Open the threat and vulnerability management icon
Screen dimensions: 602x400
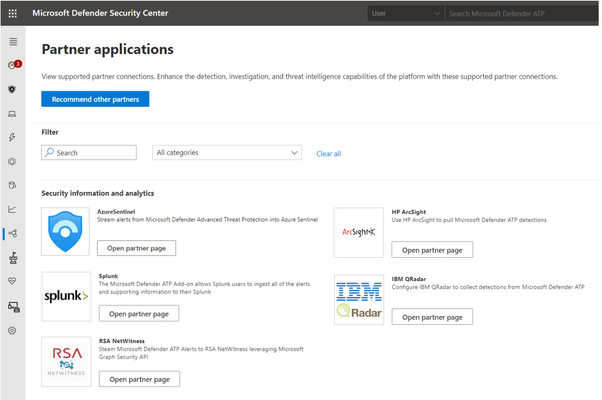(x=13, y=258)
